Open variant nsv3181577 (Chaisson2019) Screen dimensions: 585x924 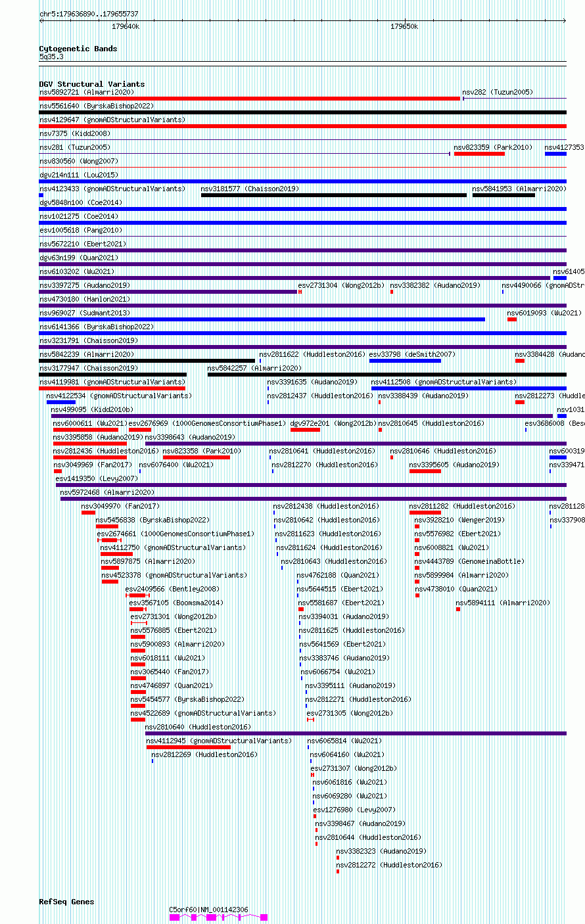coord(250,189)
